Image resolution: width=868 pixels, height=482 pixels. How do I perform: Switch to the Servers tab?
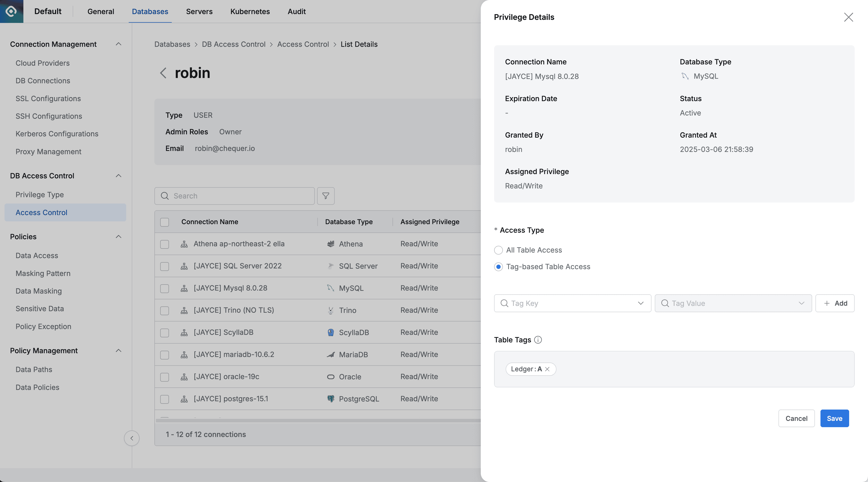click(x=199, y=12)
